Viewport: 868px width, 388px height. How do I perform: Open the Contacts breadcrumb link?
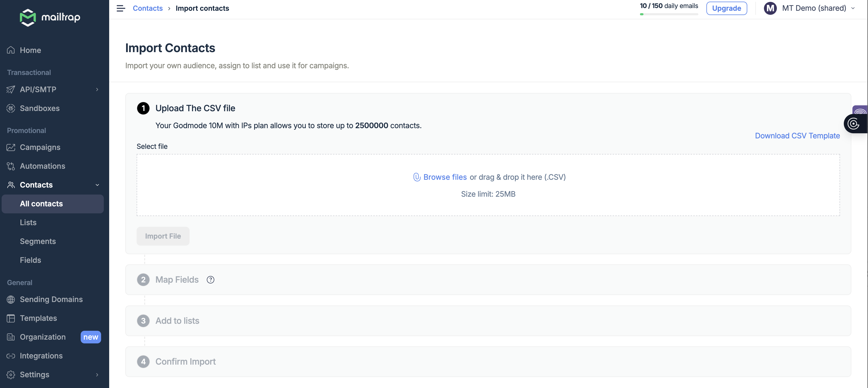tap(147, 8)
